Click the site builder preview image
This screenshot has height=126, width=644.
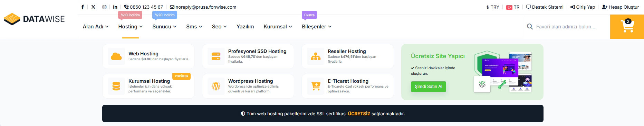pyautogui.click(x=503, y=72)
